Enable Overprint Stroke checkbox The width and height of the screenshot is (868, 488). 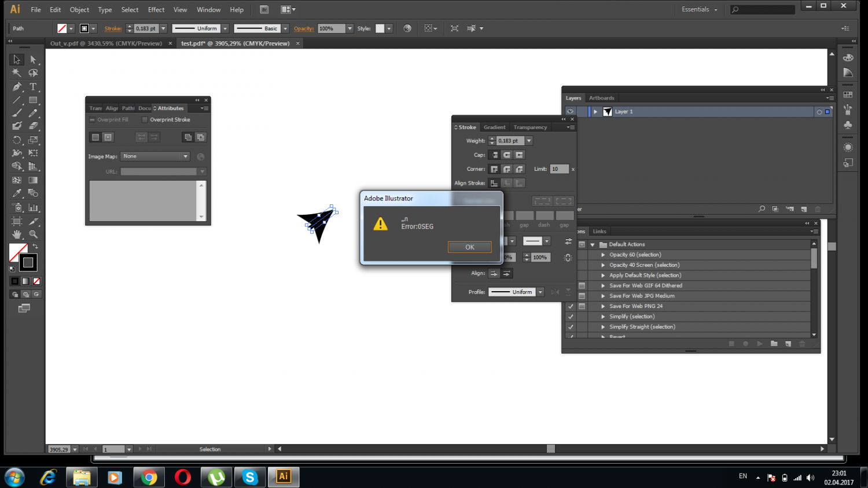(x=145, y=120)
